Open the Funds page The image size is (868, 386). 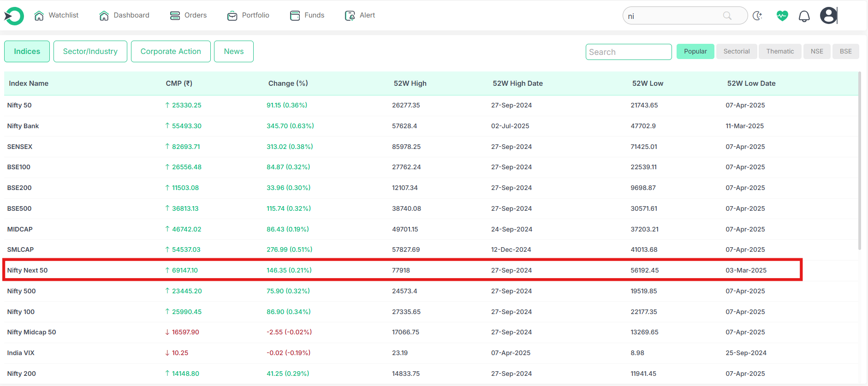coord(307,15)
